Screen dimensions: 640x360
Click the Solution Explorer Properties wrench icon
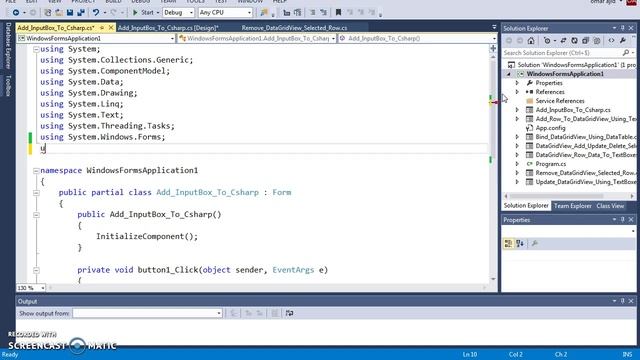point(622,40)
